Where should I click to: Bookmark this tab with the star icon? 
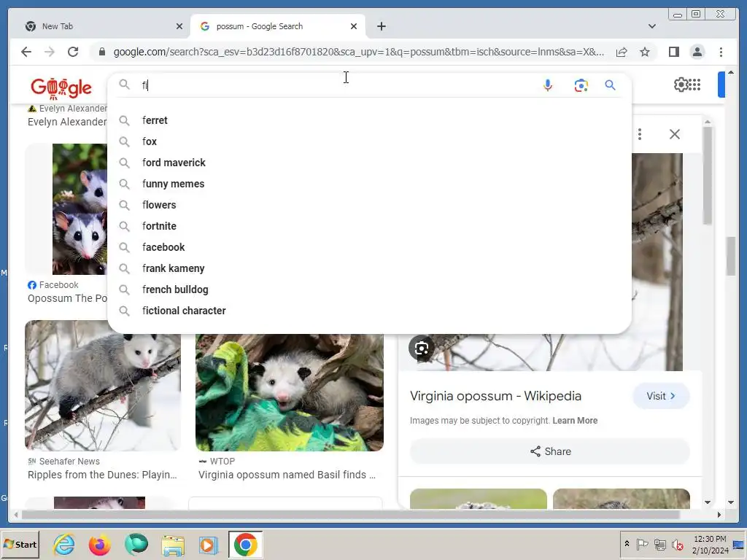[645, 52]
